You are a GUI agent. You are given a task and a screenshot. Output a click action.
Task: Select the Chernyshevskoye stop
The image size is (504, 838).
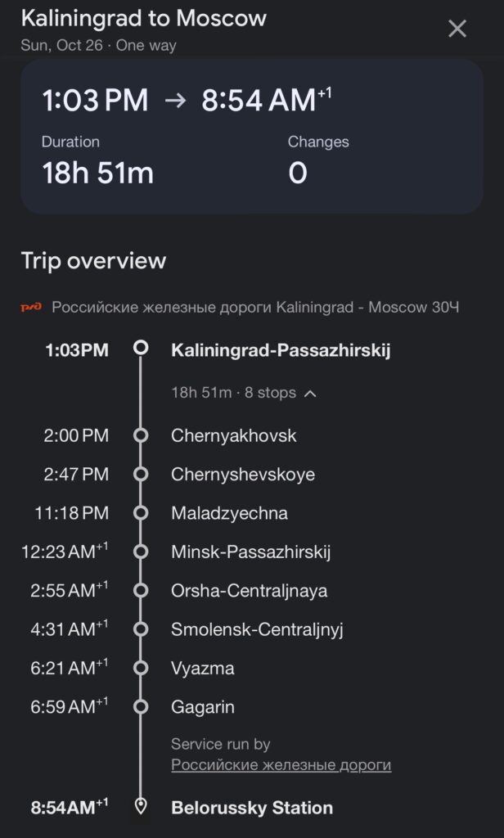(242, 475)
